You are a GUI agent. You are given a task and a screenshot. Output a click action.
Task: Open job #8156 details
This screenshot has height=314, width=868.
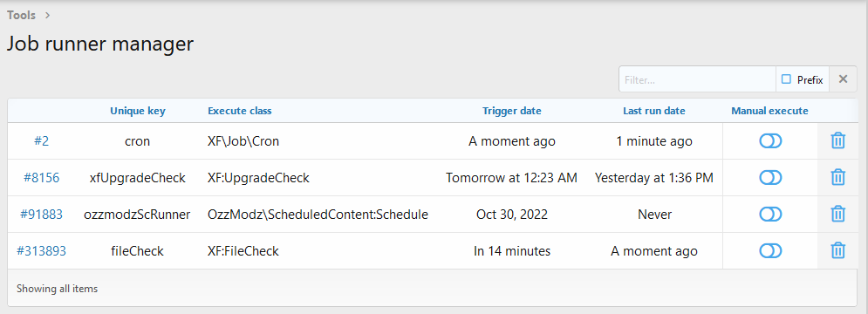(x=42, y=178)
